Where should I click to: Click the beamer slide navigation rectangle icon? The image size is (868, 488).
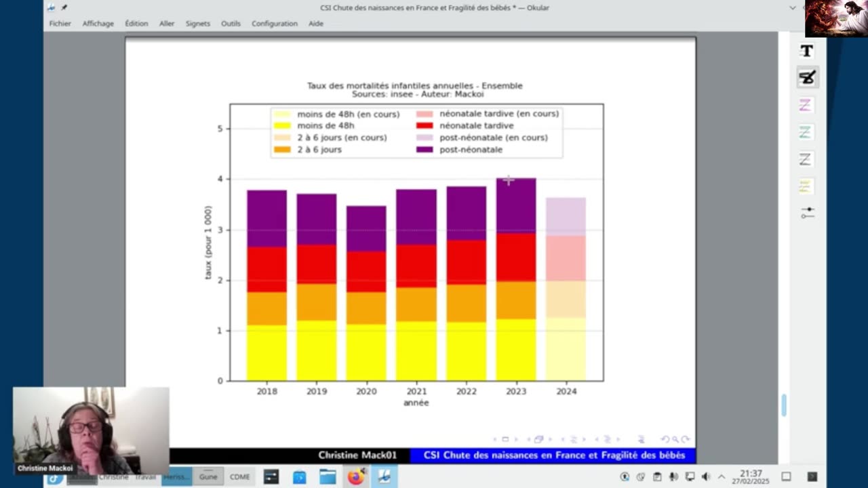(505, 439)
